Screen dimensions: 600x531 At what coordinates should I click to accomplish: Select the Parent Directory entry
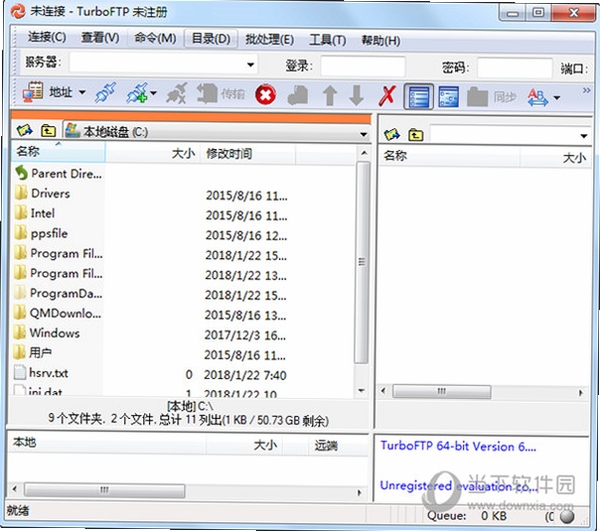click(x=59, y=173)
